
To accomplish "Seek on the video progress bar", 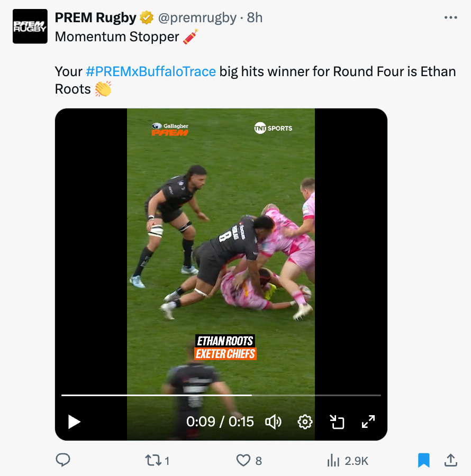I will pos(221,395).
